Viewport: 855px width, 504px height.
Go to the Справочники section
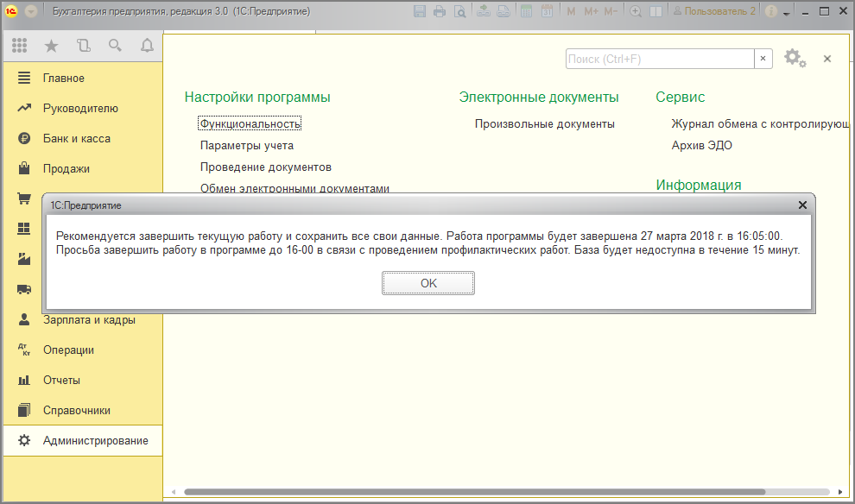coord(77,411)
